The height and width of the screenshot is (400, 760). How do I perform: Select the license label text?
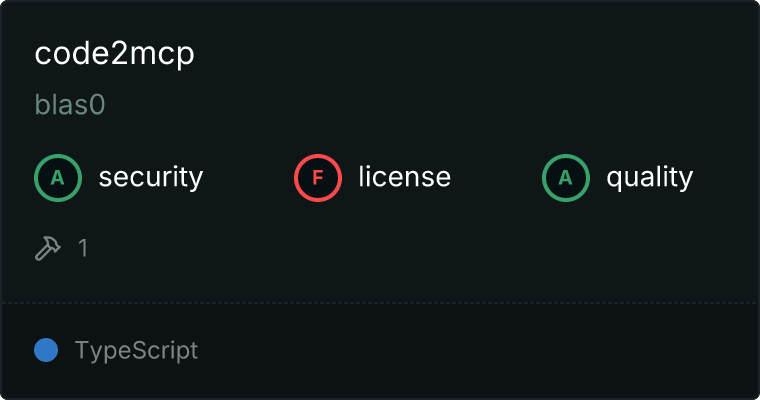click(405, 177)
